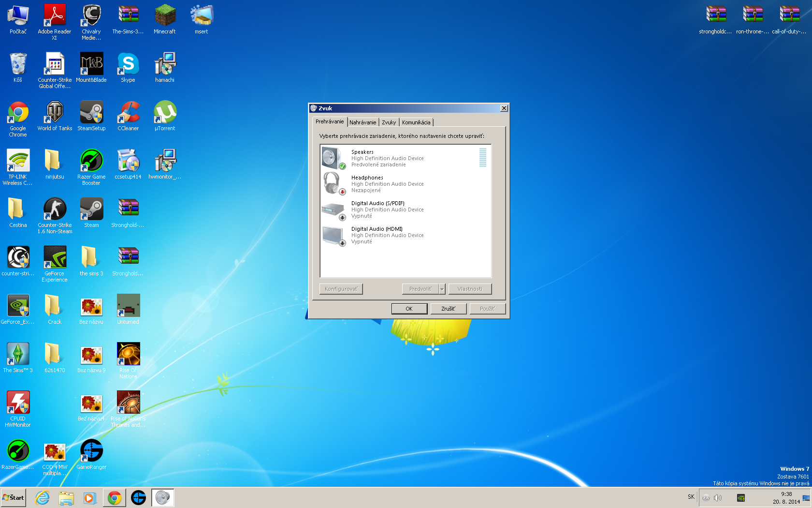The image size is (812, 508).
Task: Select the Digital Audio (HDMI) device
Action: click(x=405, y=235)
